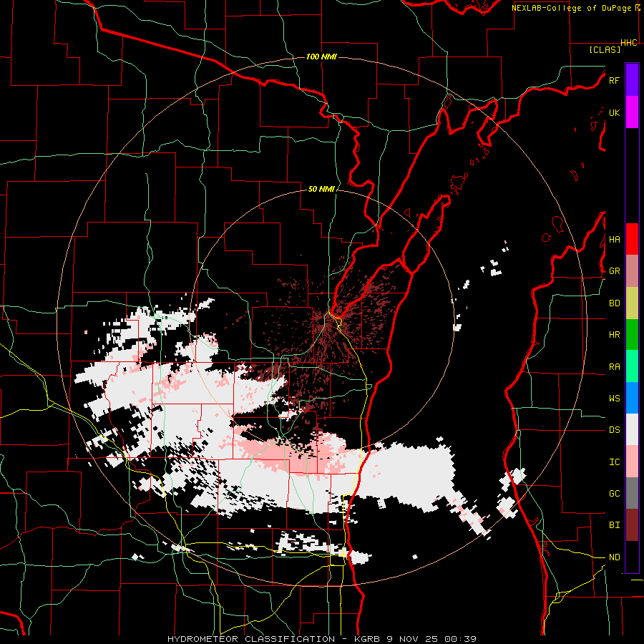This screenshot has width=644, height=644.
Task: Click the UK magenta legend swatch
Action: (632, 112)
